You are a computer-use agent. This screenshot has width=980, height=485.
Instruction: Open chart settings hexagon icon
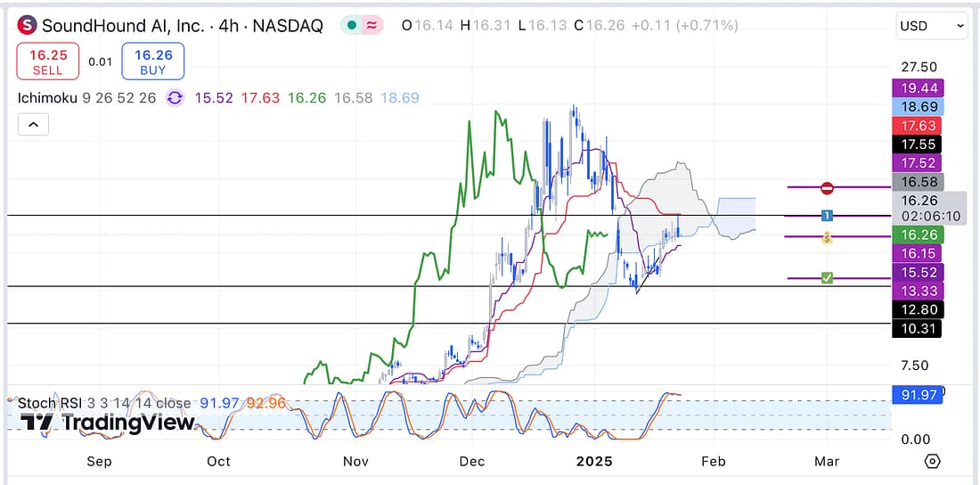[x=932, y=461]
